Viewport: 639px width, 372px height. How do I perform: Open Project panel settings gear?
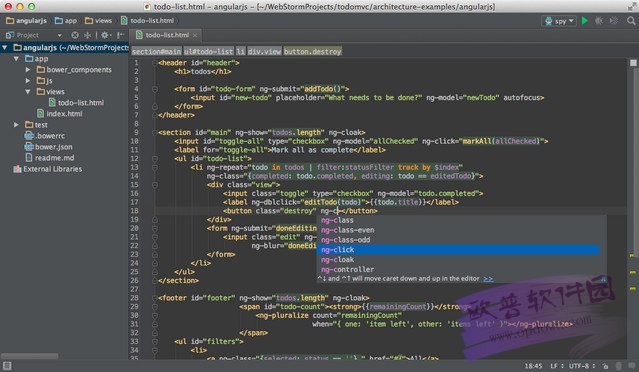click(x=105, y=35)
